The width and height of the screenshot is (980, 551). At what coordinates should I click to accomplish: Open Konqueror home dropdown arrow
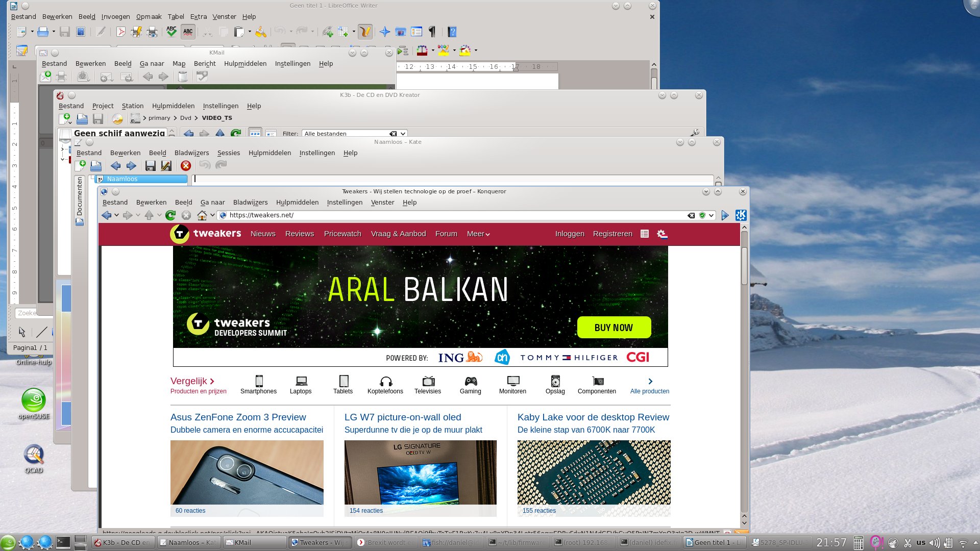point(212,215)
